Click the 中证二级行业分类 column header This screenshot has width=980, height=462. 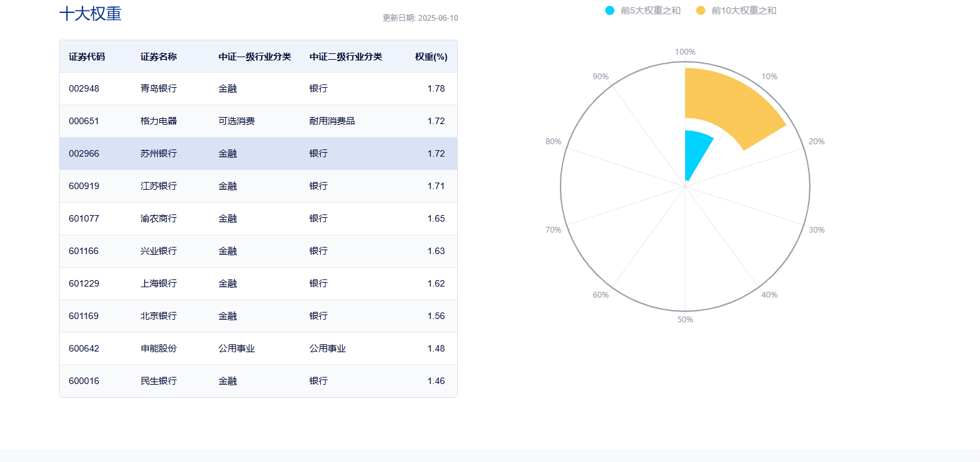346,57
